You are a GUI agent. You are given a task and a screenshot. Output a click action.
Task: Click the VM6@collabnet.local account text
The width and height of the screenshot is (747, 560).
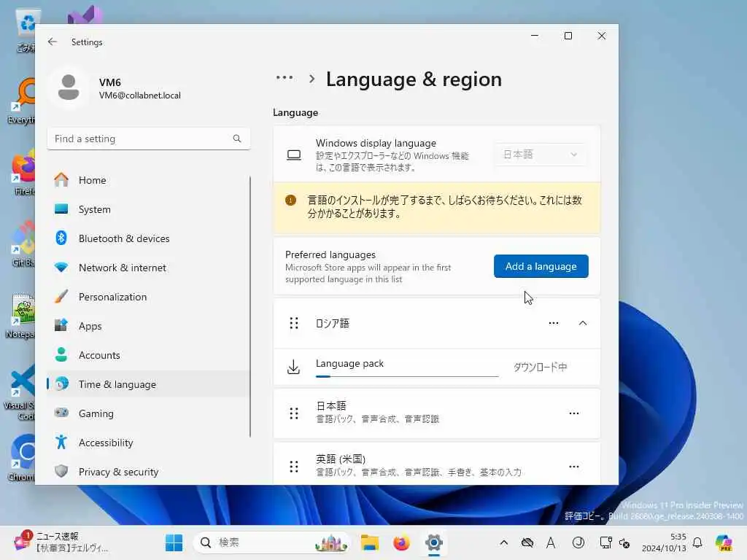coord(139,96)
